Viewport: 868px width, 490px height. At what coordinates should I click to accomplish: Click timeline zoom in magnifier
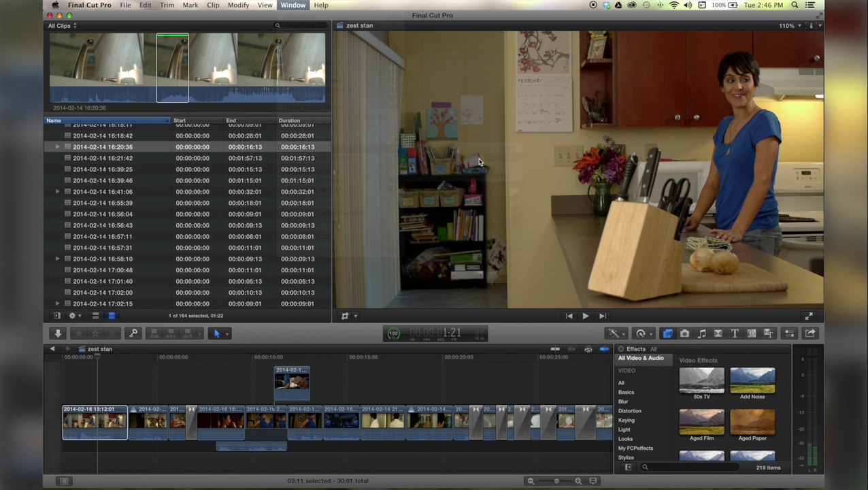[x=578, y=481]
